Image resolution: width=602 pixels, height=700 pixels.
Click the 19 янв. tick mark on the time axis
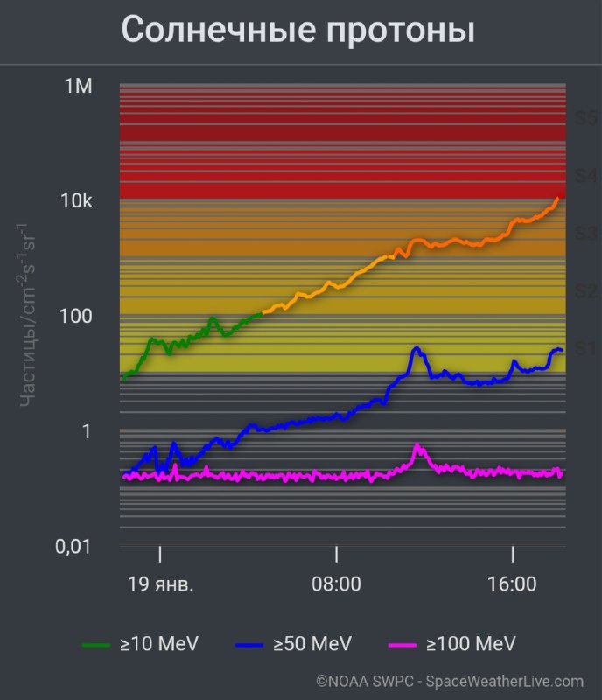coord(160,554)
